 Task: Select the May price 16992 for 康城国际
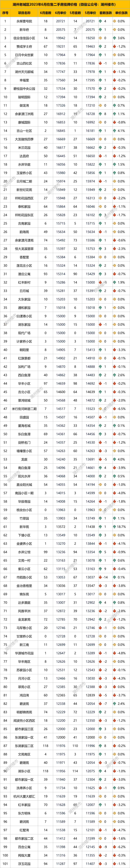[x=90, y=122]
